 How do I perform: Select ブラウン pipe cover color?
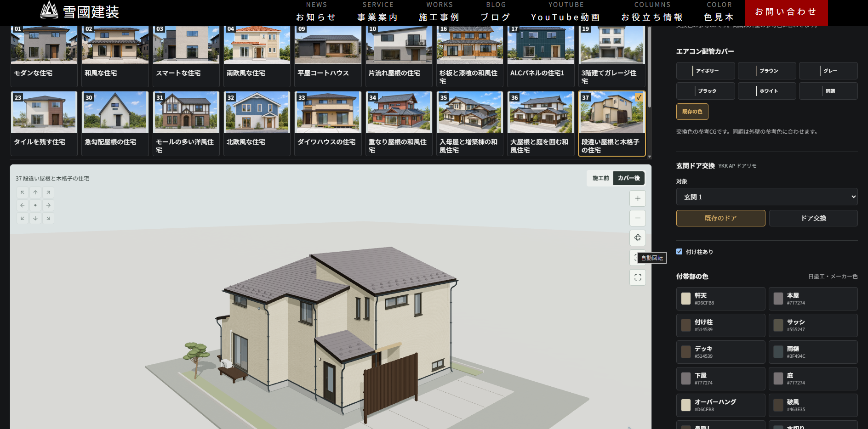tap(767, 71)
